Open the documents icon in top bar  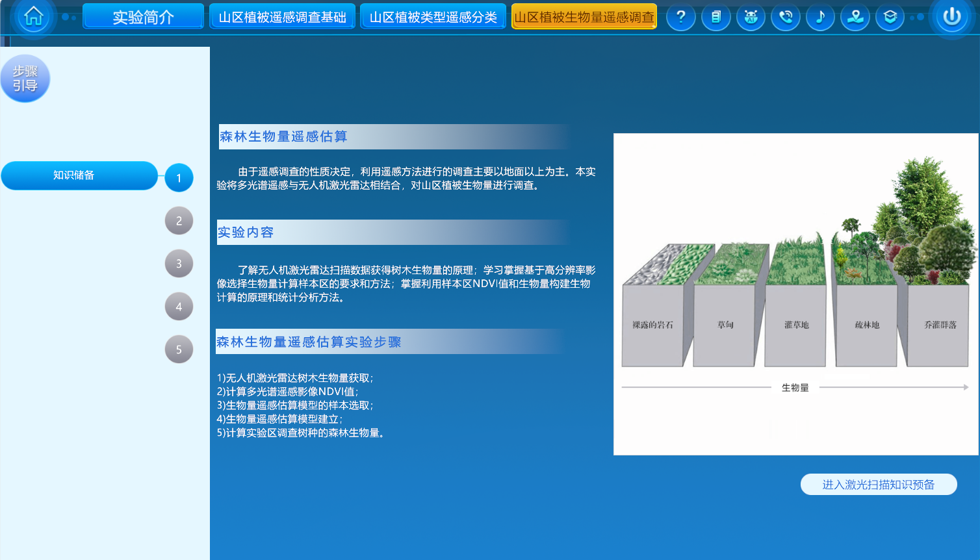[716, 17]
